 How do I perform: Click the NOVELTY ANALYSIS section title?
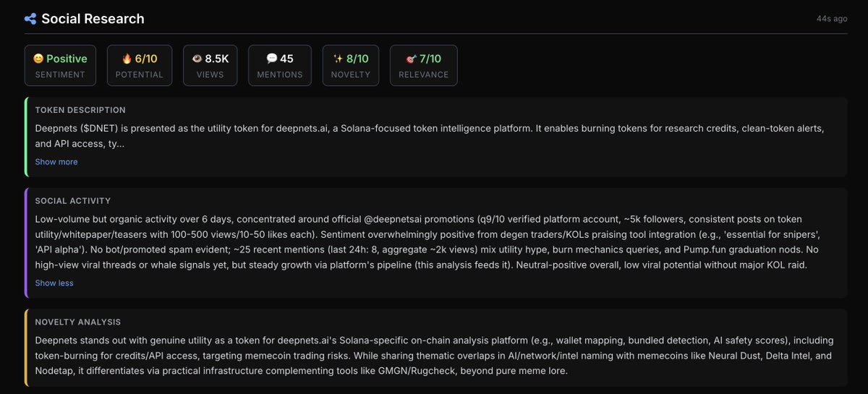78,322
